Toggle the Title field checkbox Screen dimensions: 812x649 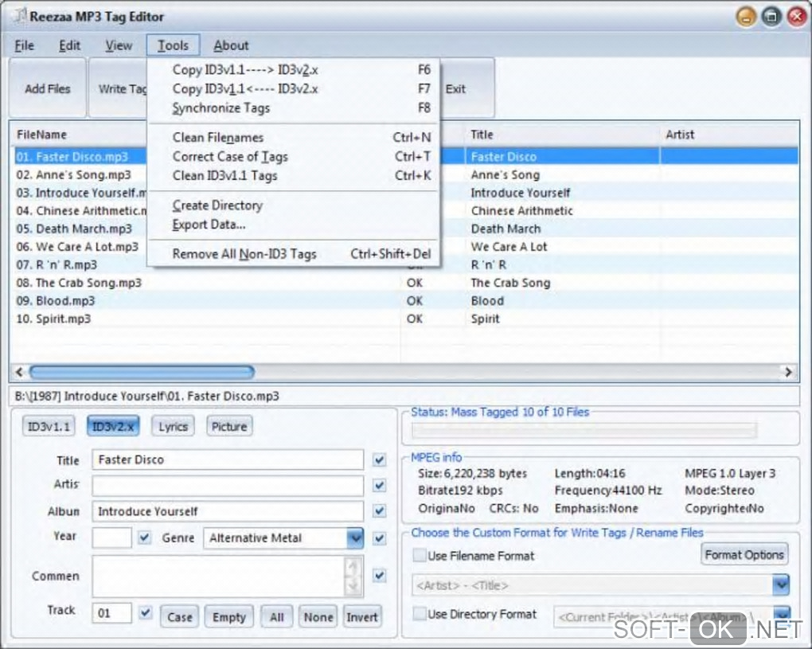point(380,460)
